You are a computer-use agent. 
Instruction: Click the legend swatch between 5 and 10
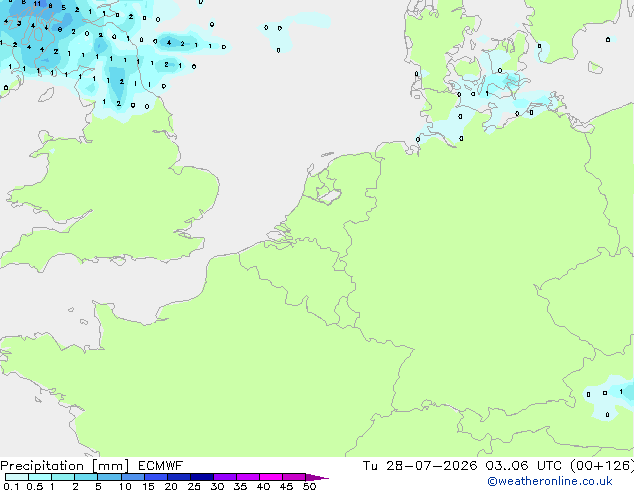pos(109,477)
